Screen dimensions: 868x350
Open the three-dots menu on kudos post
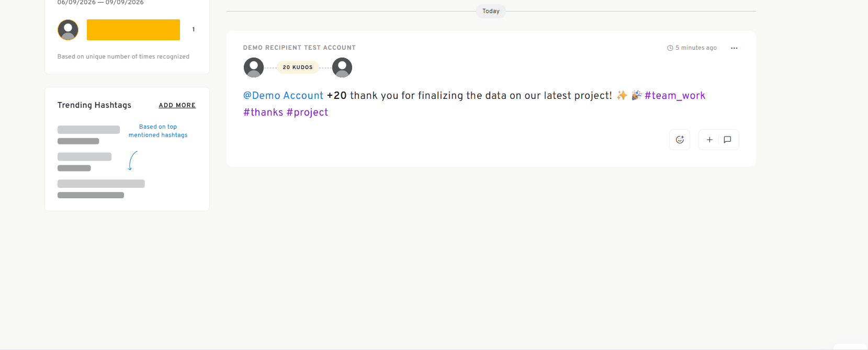click(x=734, y=48)
